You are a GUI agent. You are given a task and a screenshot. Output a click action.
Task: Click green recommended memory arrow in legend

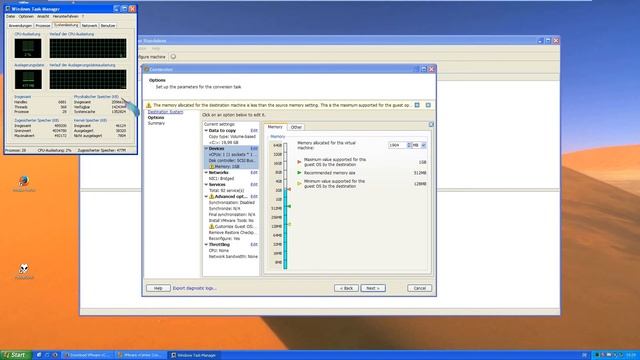[x=299, y=173]
